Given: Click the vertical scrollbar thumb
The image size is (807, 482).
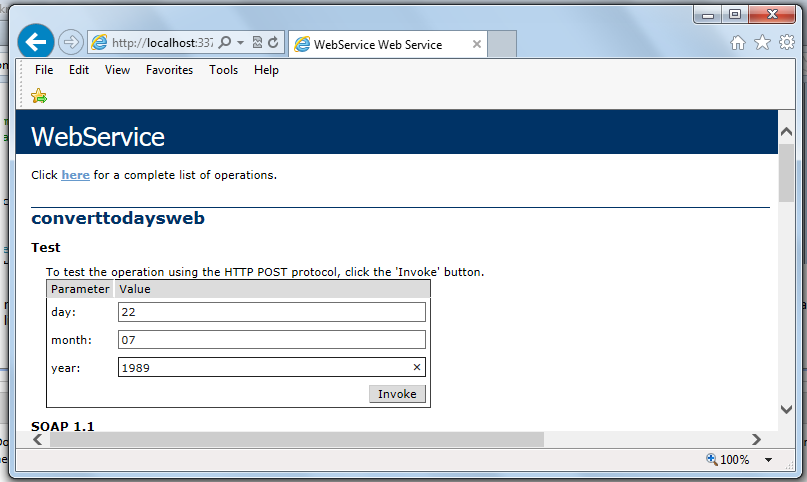Looking at the screenshot, I should (x=786, y=173).
